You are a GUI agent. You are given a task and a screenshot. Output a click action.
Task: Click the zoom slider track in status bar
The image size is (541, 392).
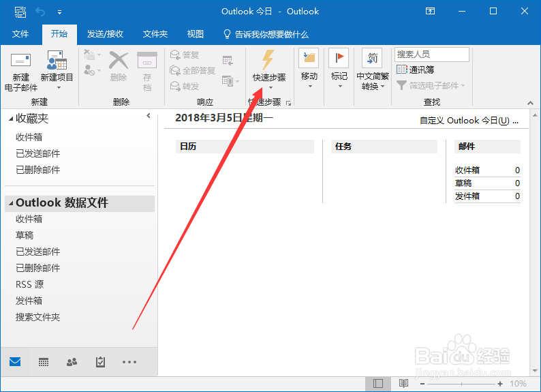(x=461, y=384)
